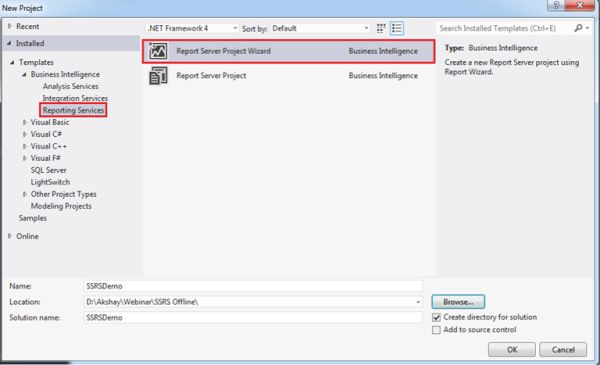The image size is (600, 365).
Task: Collapse the Templates tree node
Action: click(x=12, y=62)
